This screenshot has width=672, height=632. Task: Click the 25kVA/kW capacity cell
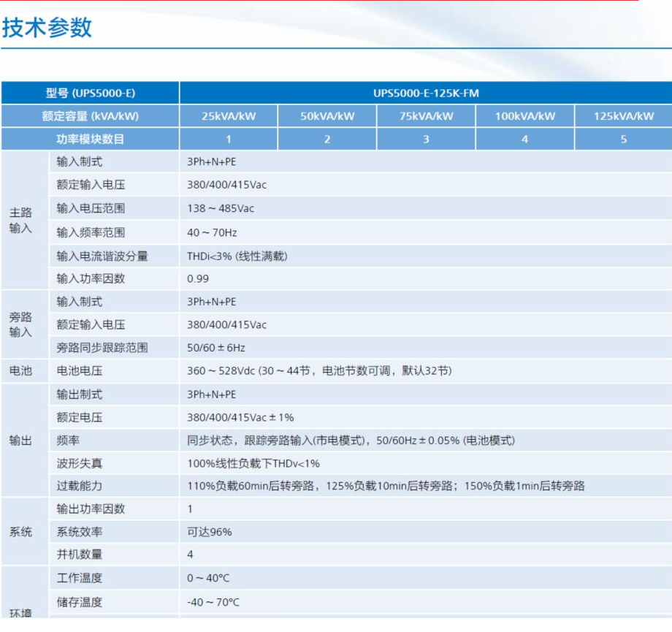229,116
